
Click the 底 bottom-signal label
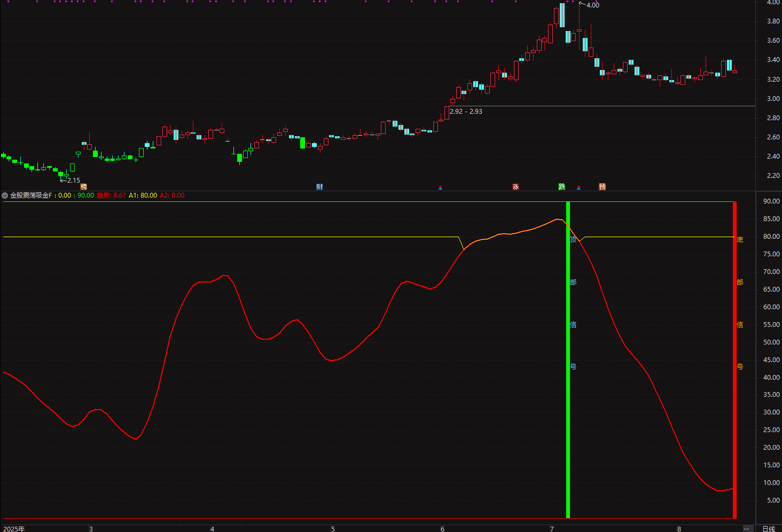point(740,240)
